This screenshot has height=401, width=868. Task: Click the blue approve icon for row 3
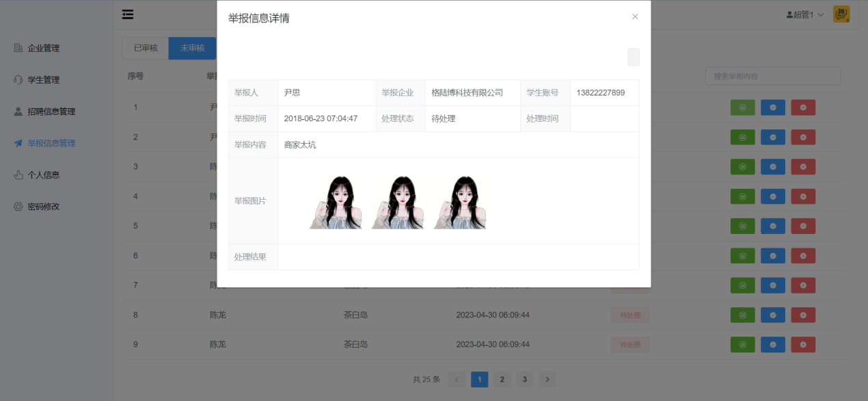(x=773, y=167)
